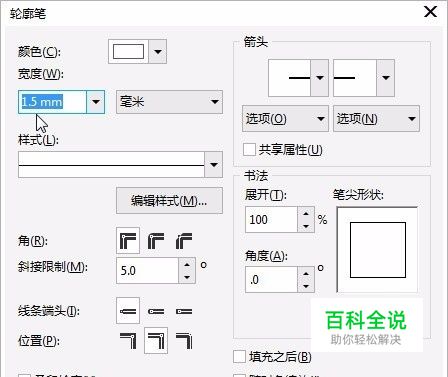
Task: Expand the width value dropdown arrow
Action: pyautogui.click(x=96, y=102)
